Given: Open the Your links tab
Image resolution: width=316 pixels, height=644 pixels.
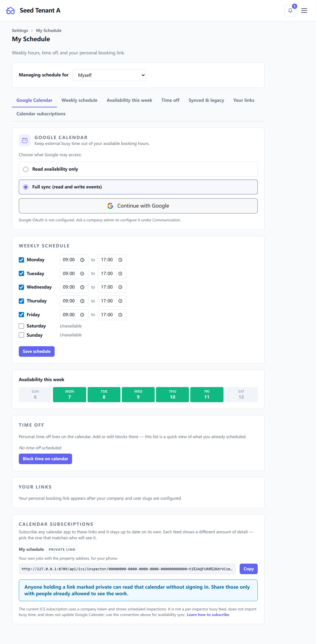Looking at the screenshot, I should 244,100.
